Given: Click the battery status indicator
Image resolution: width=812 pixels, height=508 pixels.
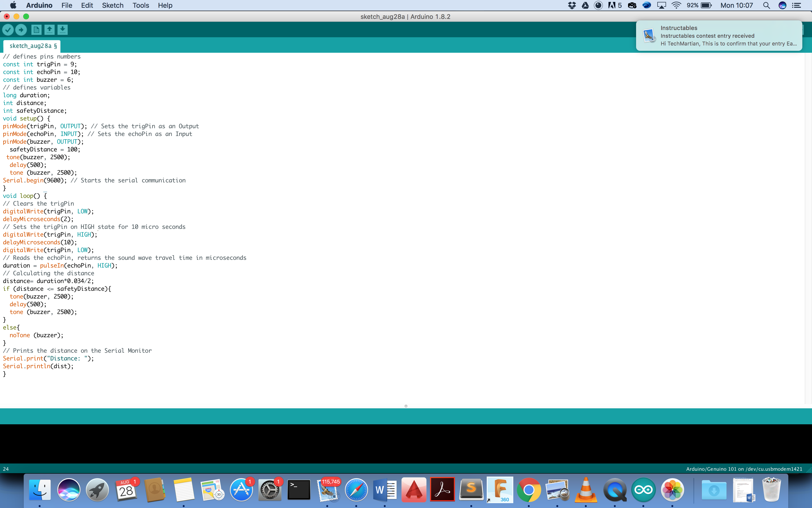Looking at the screenshot, I should click(x=699, y=5).
